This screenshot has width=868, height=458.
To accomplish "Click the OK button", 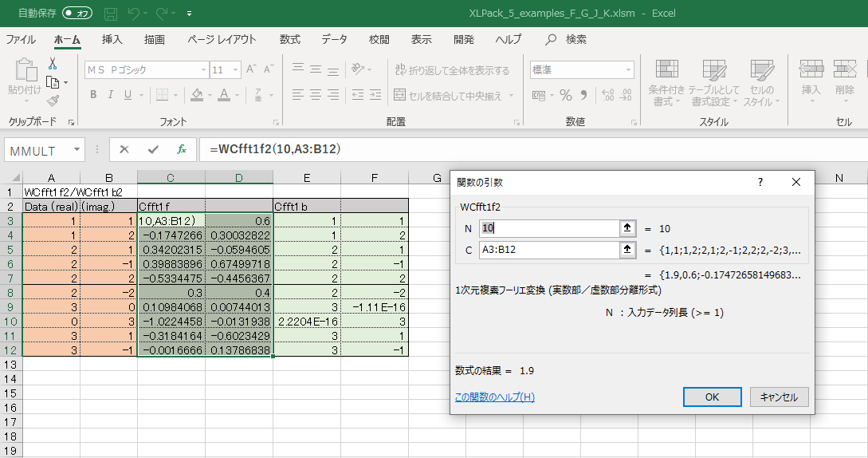I will click(x=712, y=397).
